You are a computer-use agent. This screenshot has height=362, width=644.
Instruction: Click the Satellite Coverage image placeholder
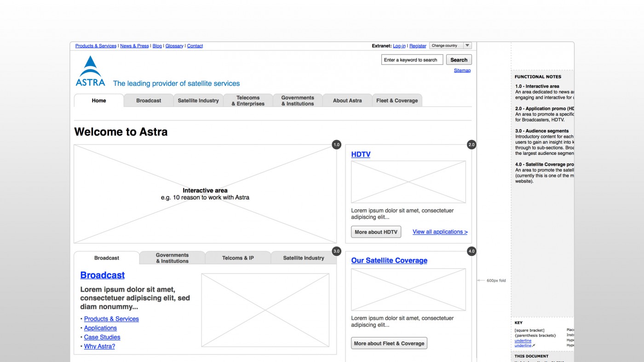click(408, 289)
